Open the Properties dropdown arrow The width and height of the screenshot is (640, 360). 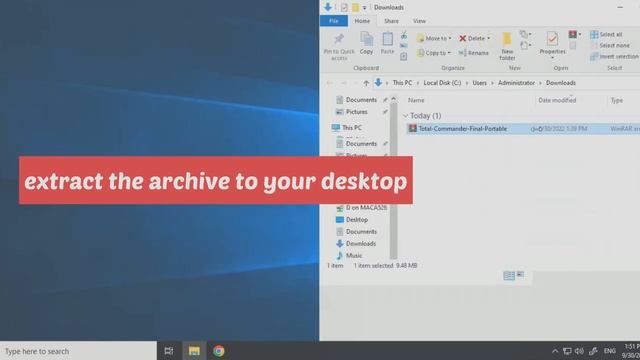552,58
